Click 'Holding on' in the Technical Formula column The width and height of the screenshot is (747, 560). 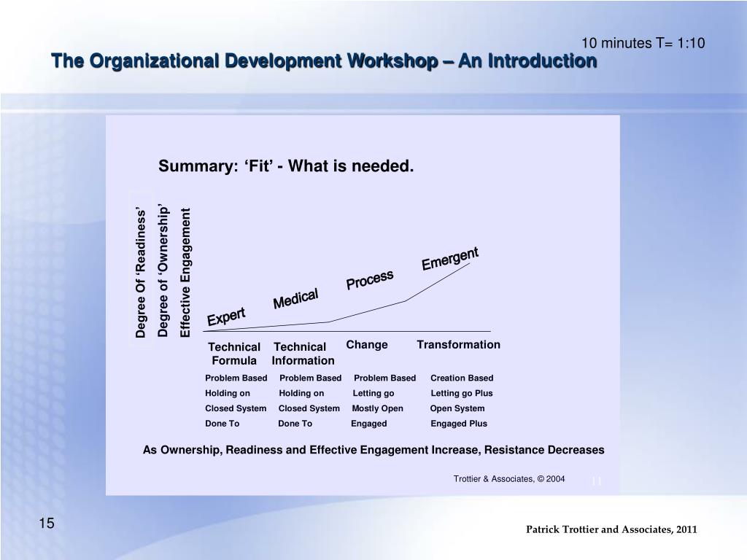[x=228, y=393]
